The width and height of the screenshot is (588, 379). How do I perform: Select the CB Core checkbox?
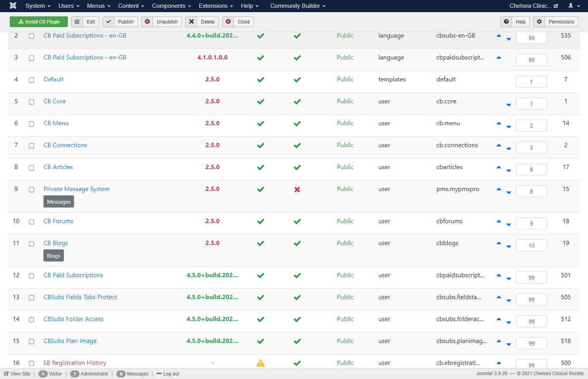pyautogui.click(x=31, y=102)
